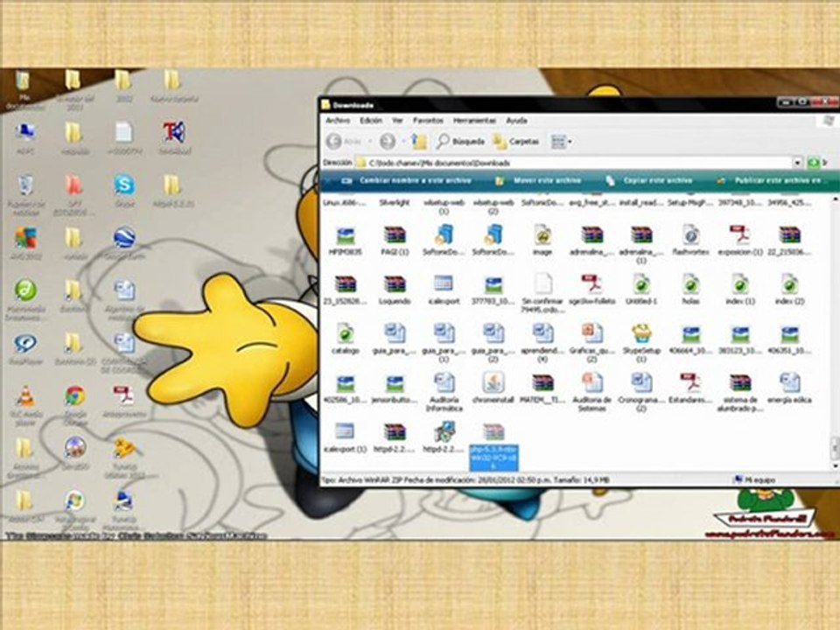
Task: Open the Ver menu
Action: [397, 121]
